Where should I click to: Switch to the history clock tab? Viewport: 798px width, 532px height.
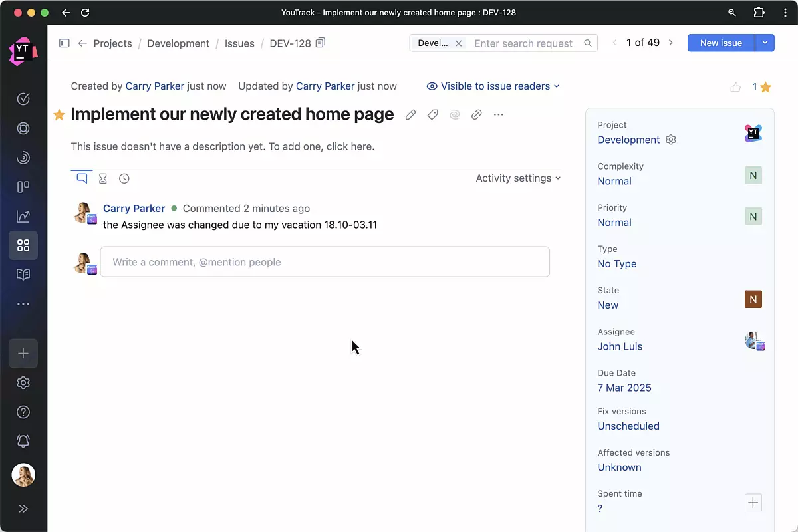point(124,178)
